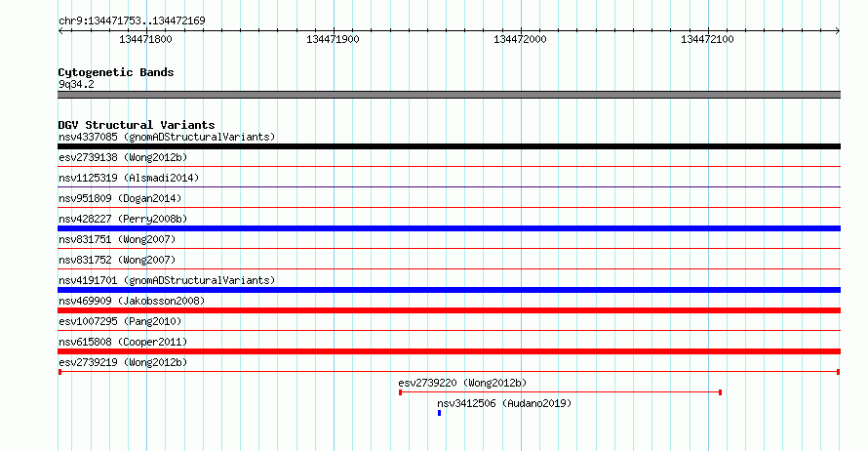Select the thick red nsv615808 bar
This screenshot has height=451, width=868.
pos(449,351)
